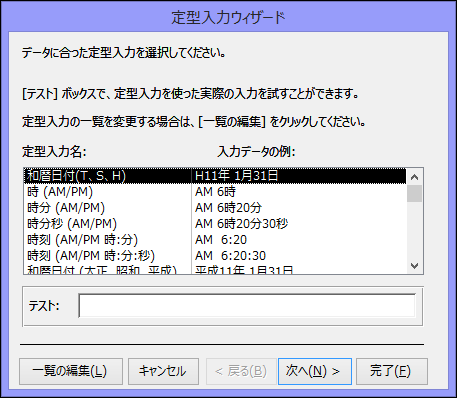This screenshot has height=398, width=457.
Task: Click the 定型入力名: column label
Action: pos(54,152)
